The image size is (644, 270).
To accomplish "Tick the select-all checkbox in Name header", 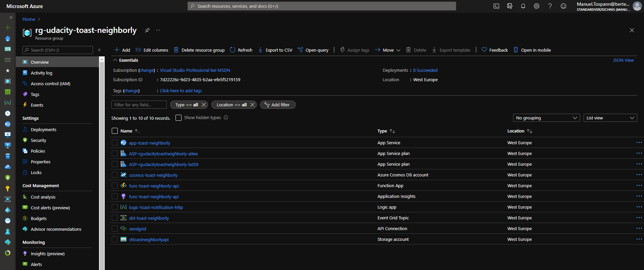I will point(115,131).
